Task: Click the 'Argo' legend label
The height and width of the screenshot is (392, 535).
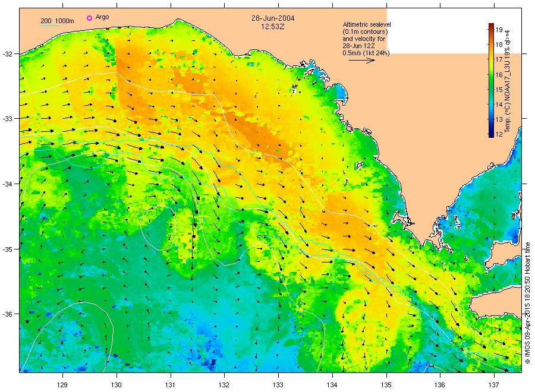Action: click(x=102, y=17)
